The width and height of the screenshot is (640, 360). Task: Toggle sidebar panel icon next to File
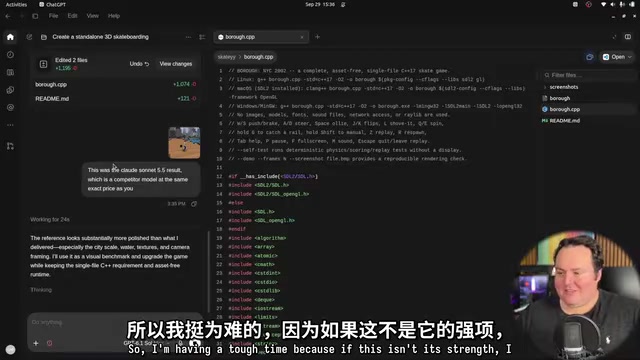click(x=35, y=16)
